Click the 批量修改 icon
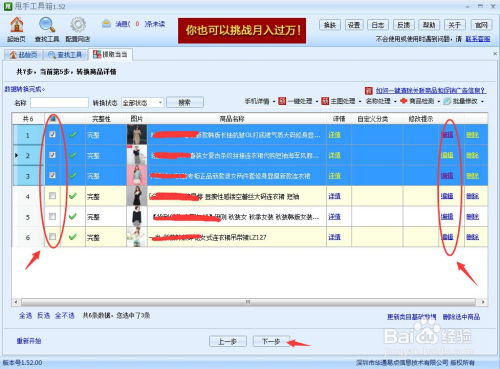 pyautogui.click(x=447, y=101)
